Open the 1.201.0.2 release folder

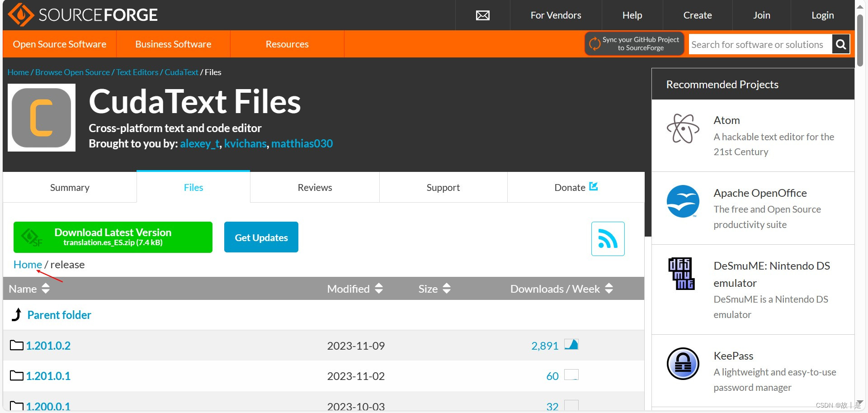tap(48, 346)
